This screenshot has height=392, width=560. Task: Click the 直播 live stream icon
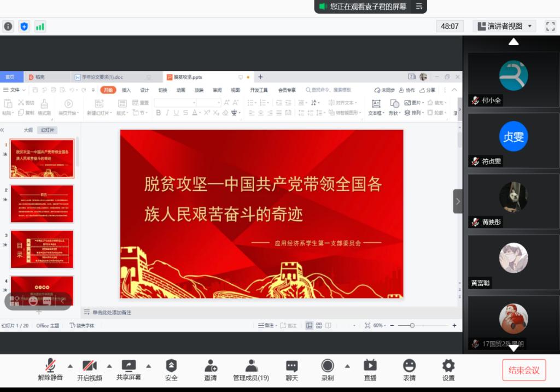click(370, 366)
